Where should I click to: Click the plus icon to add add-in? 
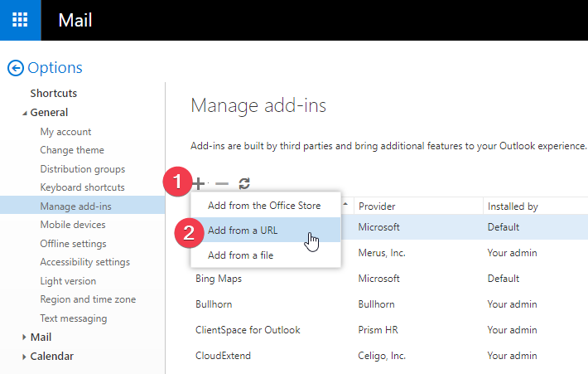tap(200, 183)
